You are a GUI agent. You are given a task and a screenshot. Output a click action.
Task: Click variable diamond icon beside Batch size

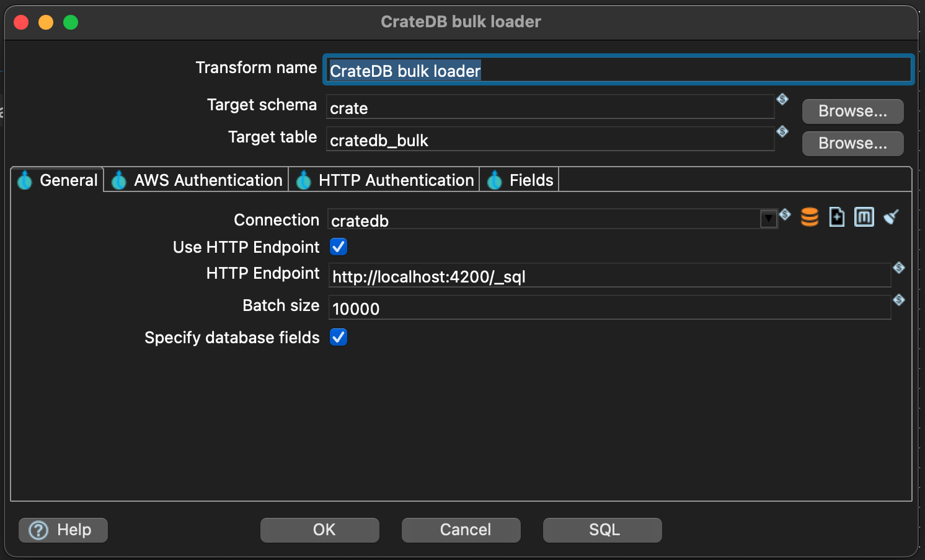click(x=899, y=300)
